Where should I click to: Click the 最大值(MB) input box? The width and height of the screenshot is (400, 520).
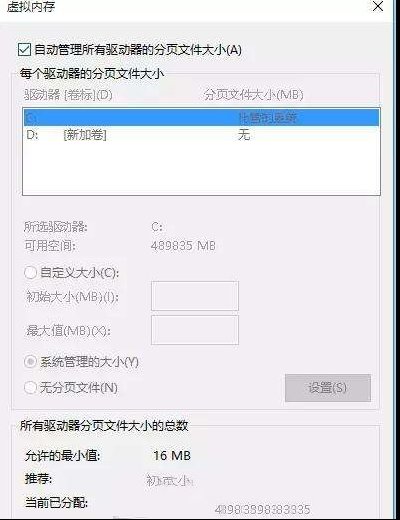pyautogui.click(x=195, y=330)
